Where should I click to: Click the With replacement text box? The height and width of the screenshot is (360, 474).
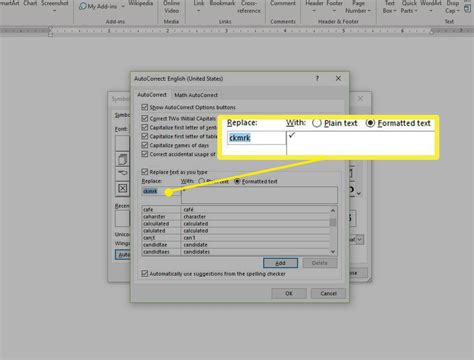click(x=259, y=195)
